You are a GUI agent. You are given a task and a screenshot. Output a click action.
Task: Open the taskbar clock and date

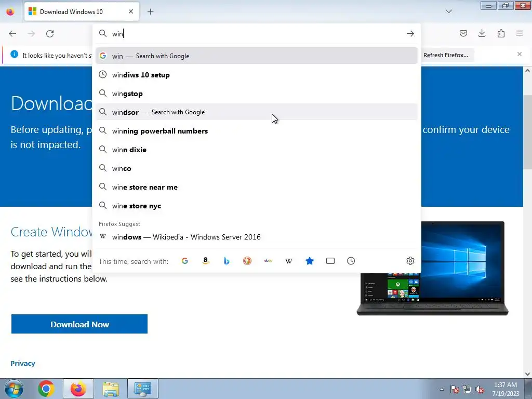[506, 389]
